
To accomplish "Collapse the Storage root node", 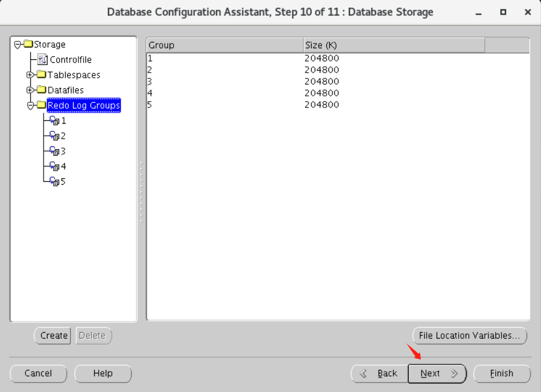I will point(17,45).
